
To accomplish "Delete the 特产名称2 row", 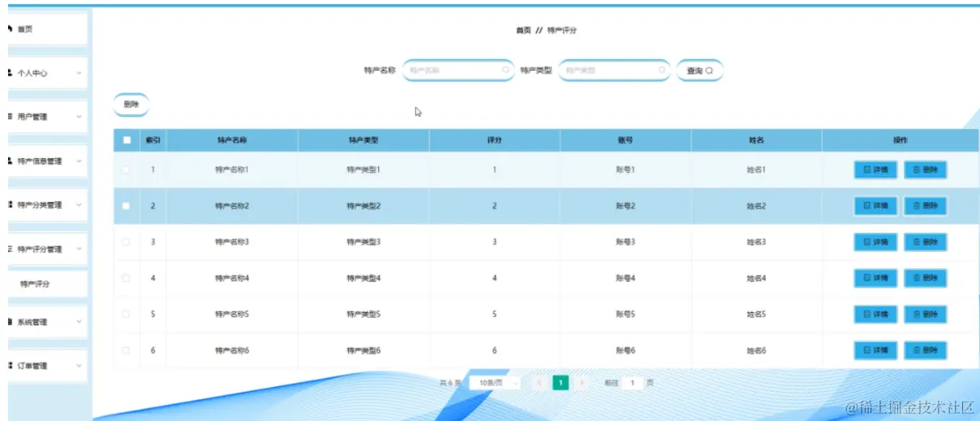I will coord(925,206).
